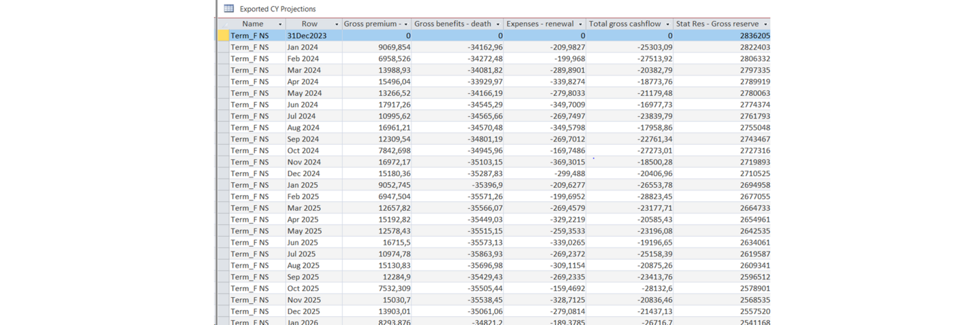Click the row selector for the Dec 2025 record
This screenshot has width=980, height=325.
point(223,311)
